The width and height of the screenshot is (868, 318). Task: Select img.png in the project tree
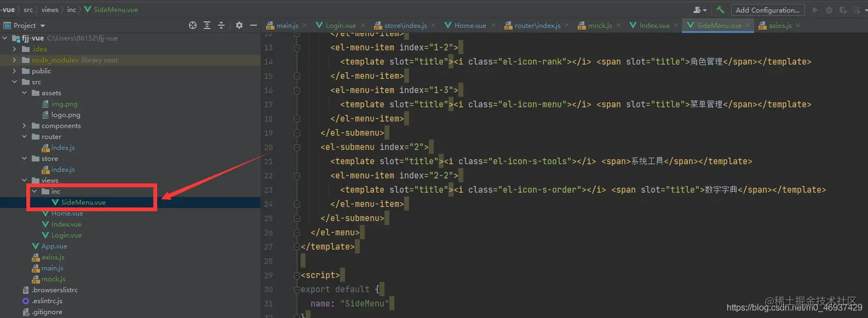click(x=64, y=104)
